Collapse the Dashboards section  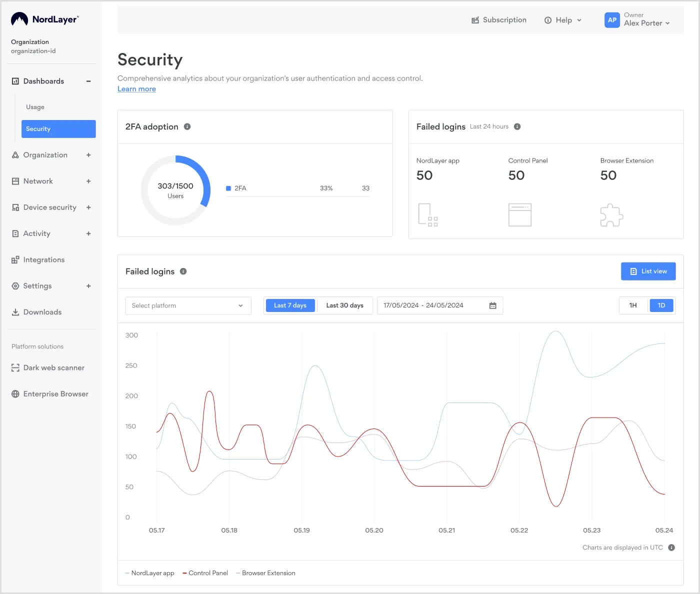tap(88, 81)
